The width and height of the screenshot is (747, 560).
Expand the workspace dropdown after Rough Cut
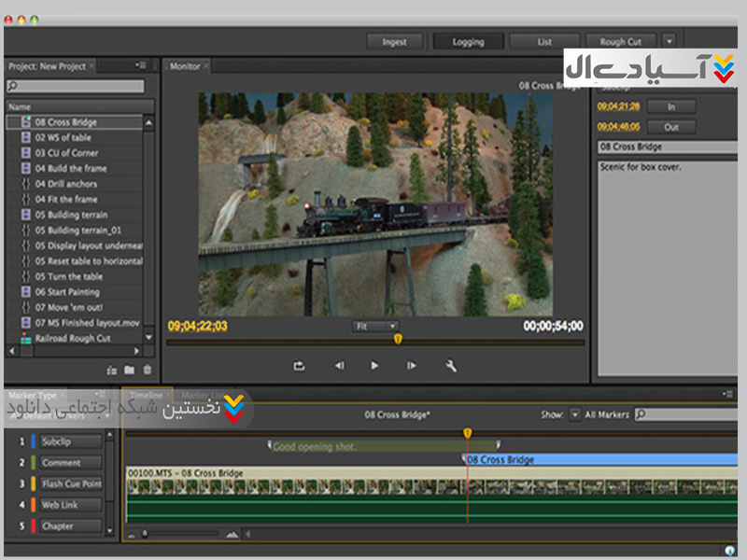[x=669, y=41]
